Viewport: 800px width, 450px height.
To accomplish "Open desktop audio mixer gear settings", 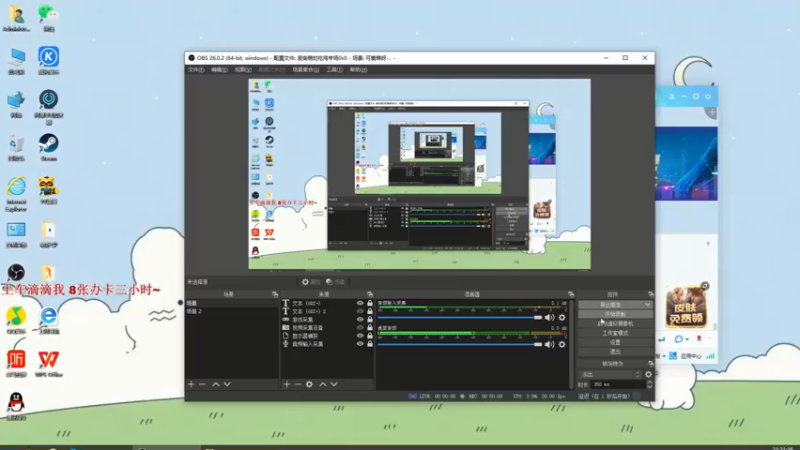I will point(562,344).
